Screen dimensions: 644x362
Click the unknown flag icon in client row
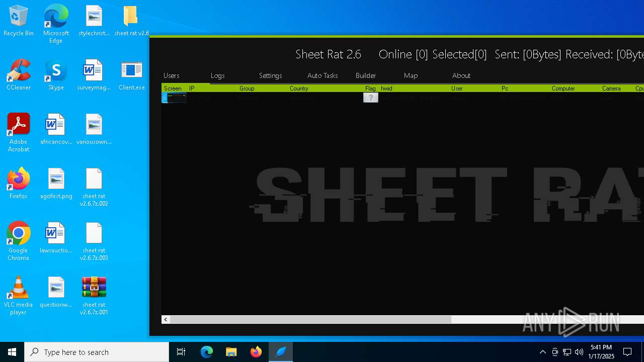pos(371,98)
